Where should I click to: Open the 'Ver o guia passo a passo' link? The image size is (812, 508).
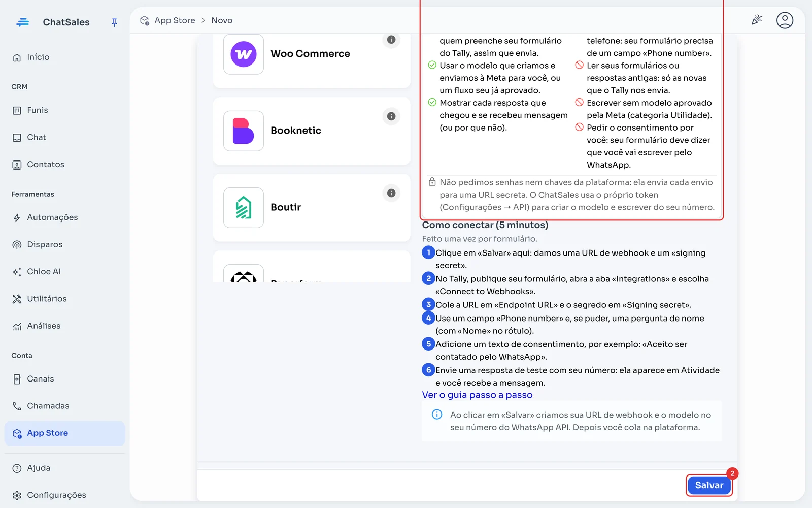[477, 395]
